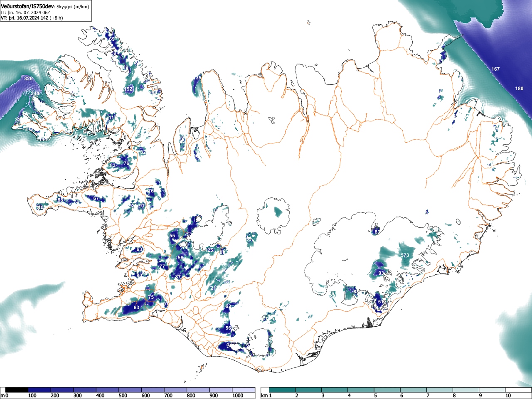Click the '82' visibility value
532x399 pixels.
143,153
